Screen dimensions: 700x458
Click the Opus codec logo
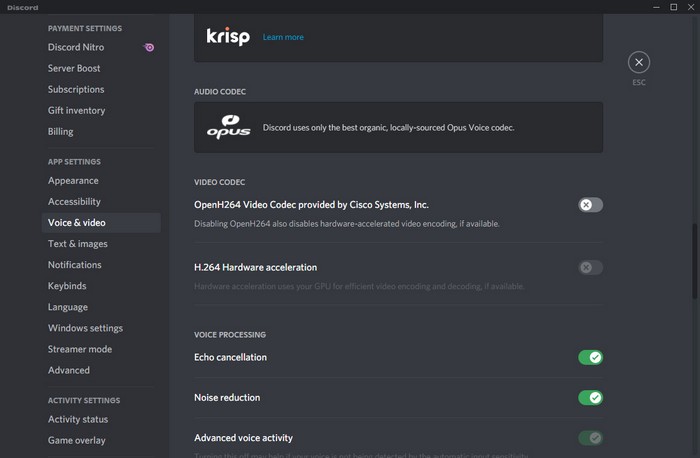coord(229,127)
